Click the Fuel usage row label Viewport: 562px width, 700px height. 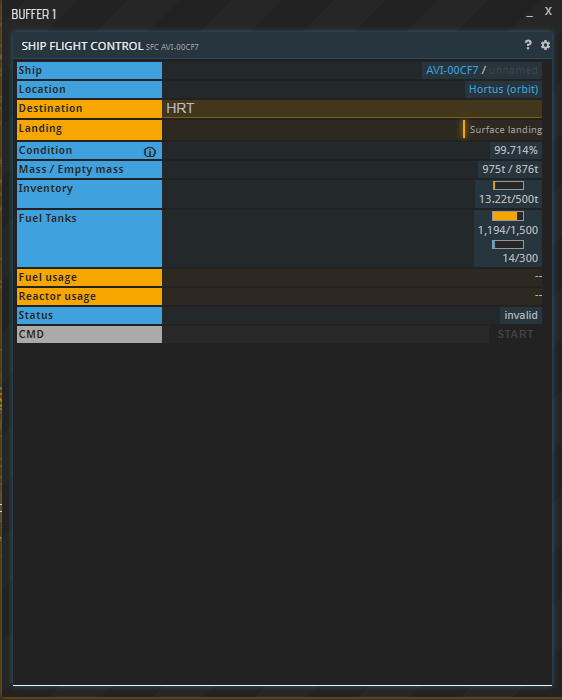89,277
